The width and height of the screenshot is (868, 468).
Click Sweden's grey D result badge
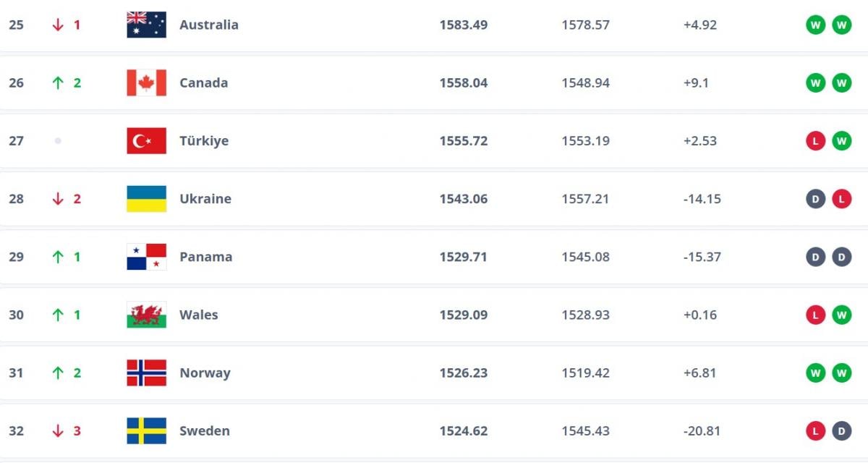coord(841,430)
